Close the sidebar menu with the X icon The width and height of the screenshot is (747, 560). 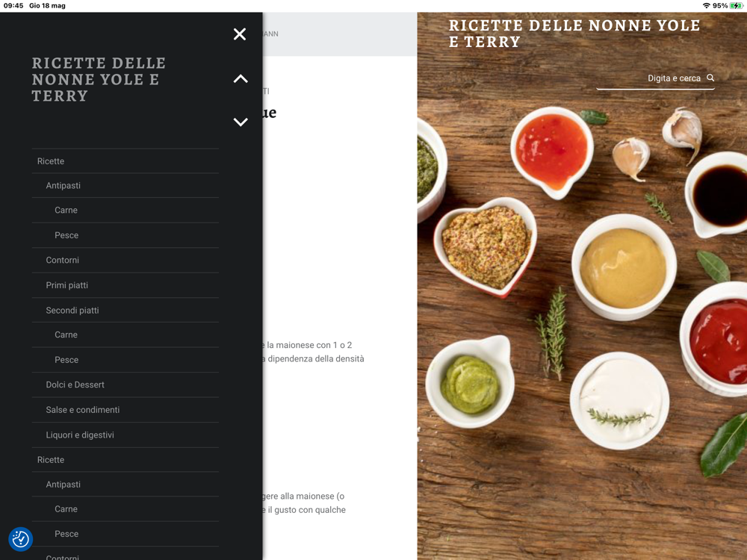click(x=240, y=34)
